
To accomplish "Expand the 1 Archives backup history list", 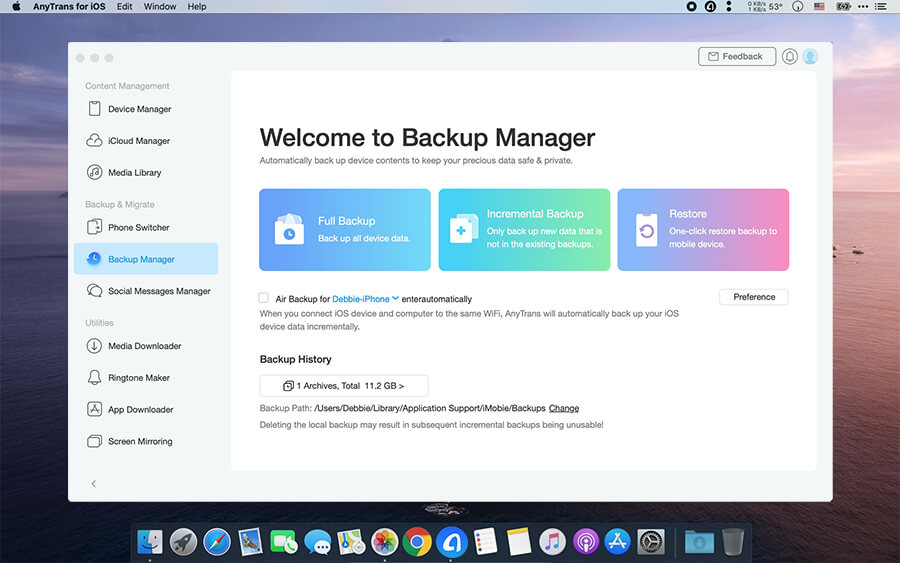I will pyautogui.click(x=344, y=385).
